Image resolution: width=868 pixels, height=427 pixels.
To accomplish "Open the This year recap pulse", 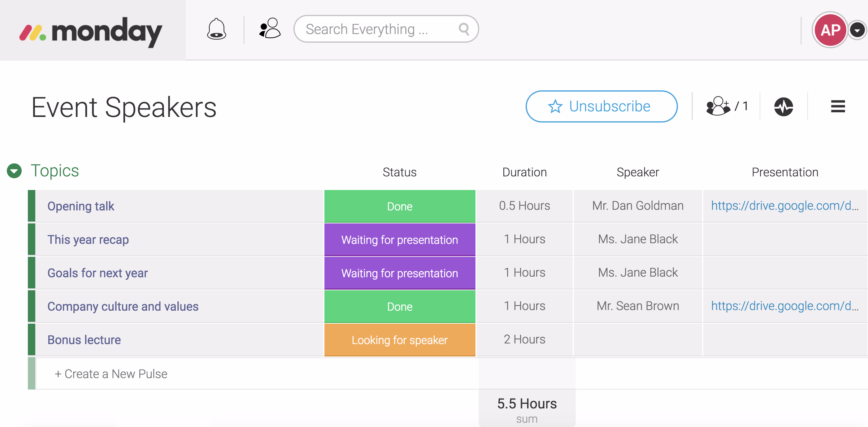I will (88, 239).
